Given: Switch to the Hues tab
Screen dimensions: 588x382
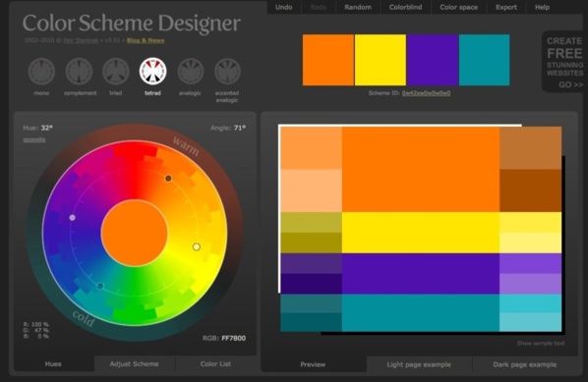Looking at the screenshot, I should (x=53, y=363).
